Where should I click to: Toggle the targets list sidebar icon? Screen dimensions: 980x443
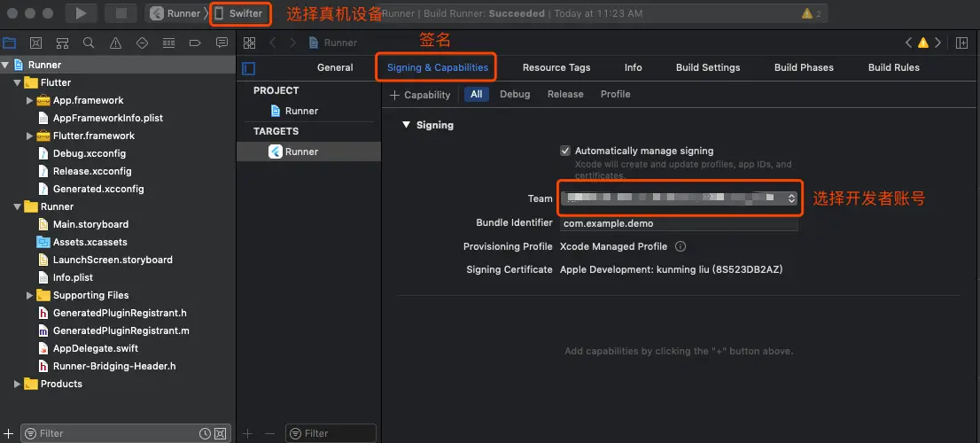click(x=249, y=68)
